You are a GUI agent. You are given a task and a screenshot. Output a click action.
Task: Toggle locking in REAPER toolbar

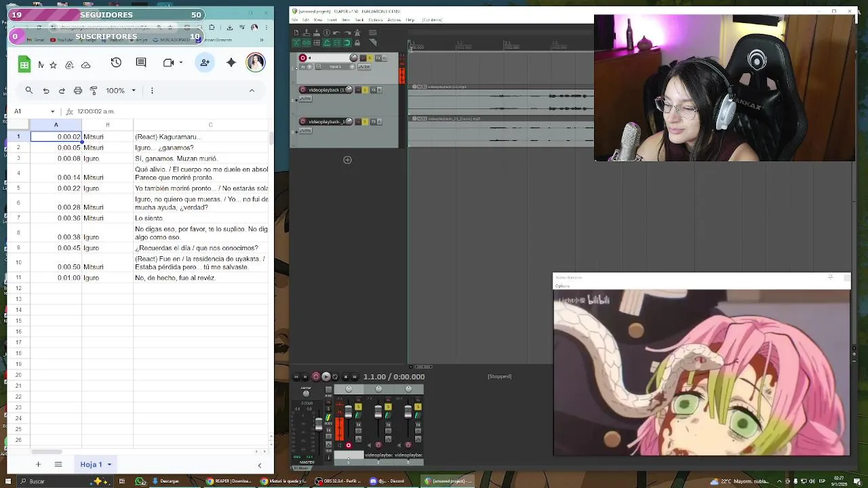click(357, 43)
